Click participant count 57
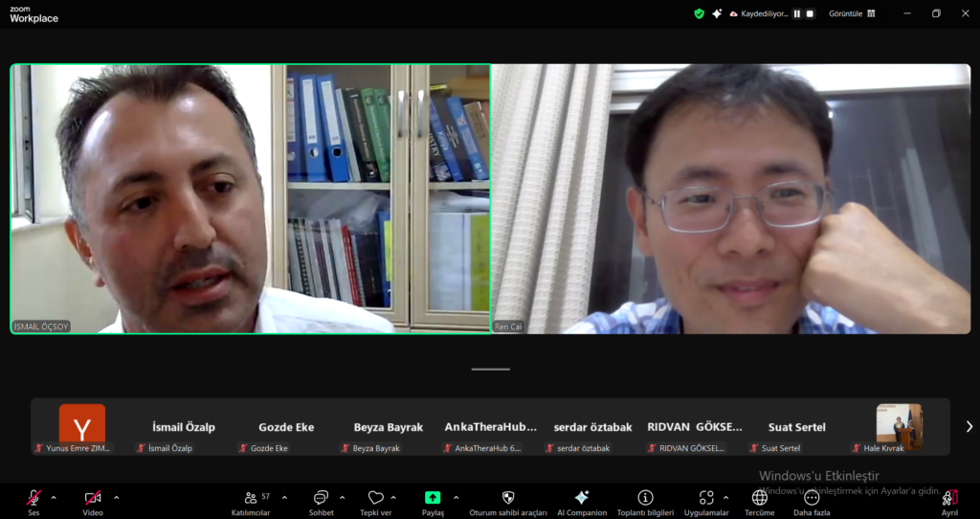980x519 pixels. point(266,496)
